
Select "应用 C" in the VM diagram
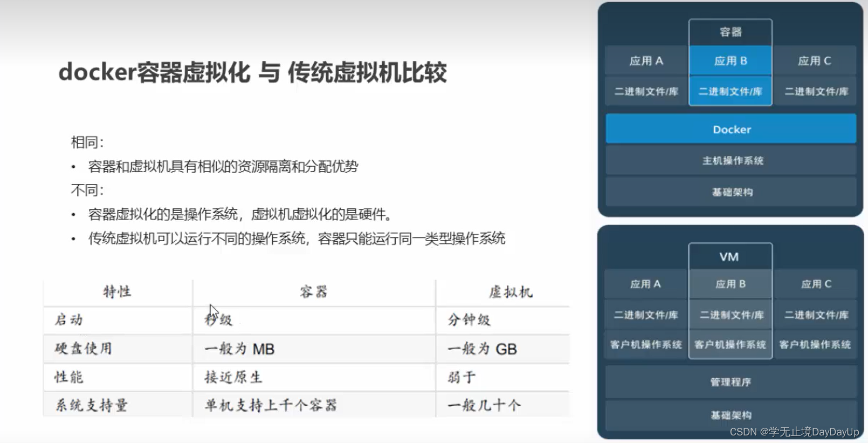coord(815,284)
